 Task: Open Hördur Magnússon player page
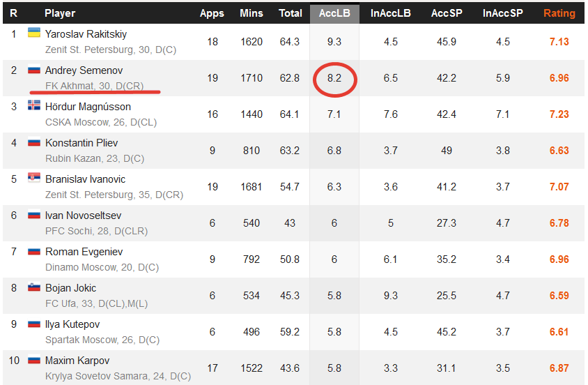(88, 107)
